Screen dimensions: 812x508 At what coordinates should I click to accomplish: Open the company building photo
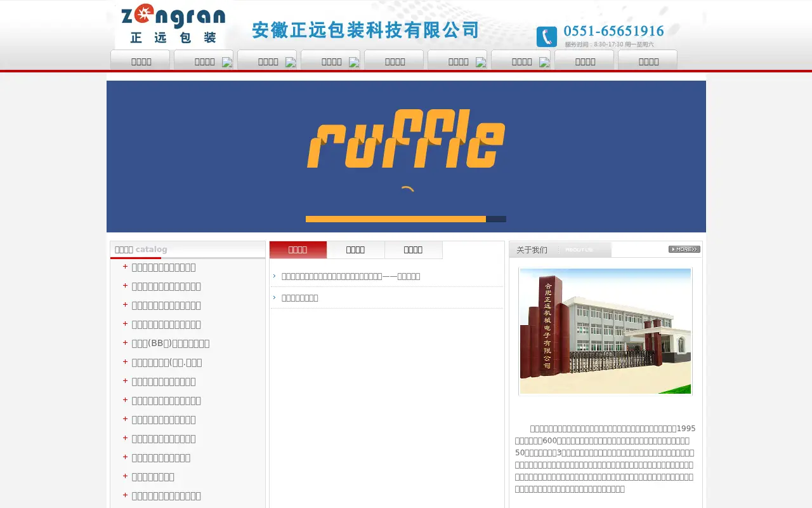pos(605,331)
